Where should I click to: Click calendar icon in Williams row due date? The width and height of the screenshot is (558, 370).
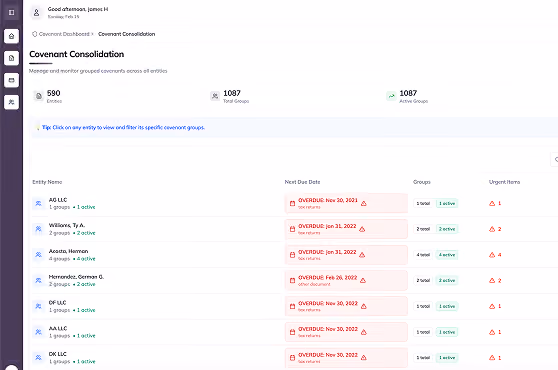click(x=292, y=229)
